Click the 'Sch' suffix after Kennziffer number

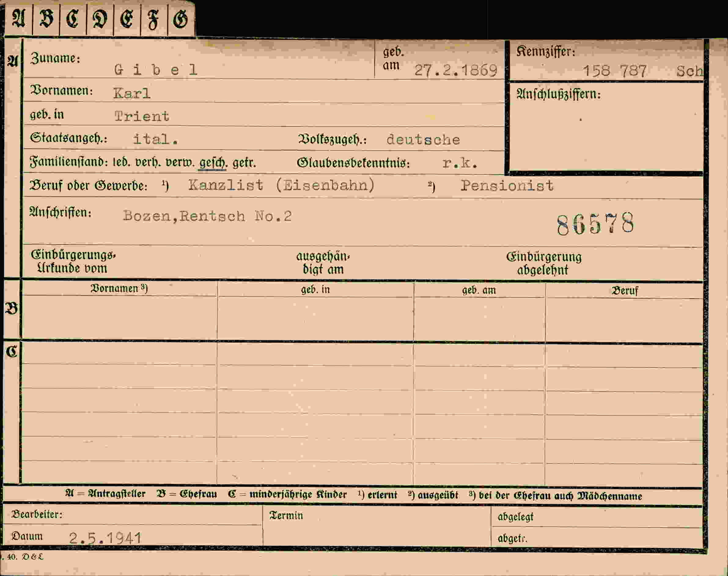[689, 71]
